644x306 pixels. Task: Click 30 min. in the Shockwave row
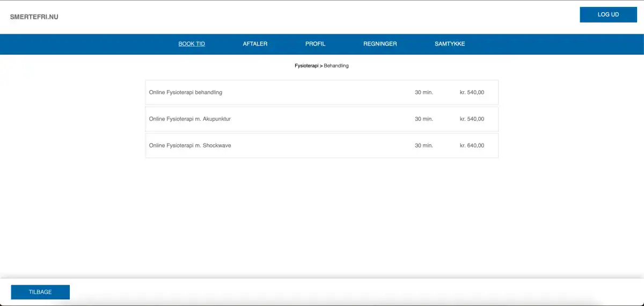(424, 145)
